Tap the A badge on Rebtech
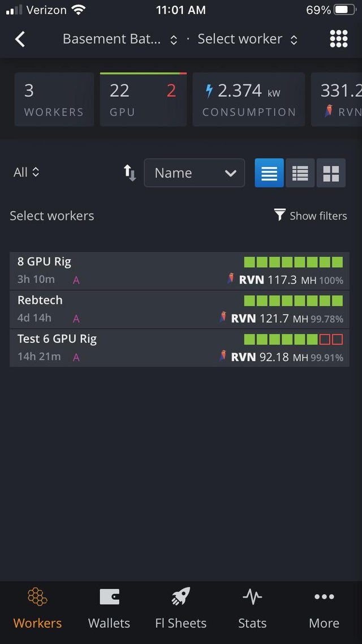This screenshot has width=362, height=644. click(76, 319)
